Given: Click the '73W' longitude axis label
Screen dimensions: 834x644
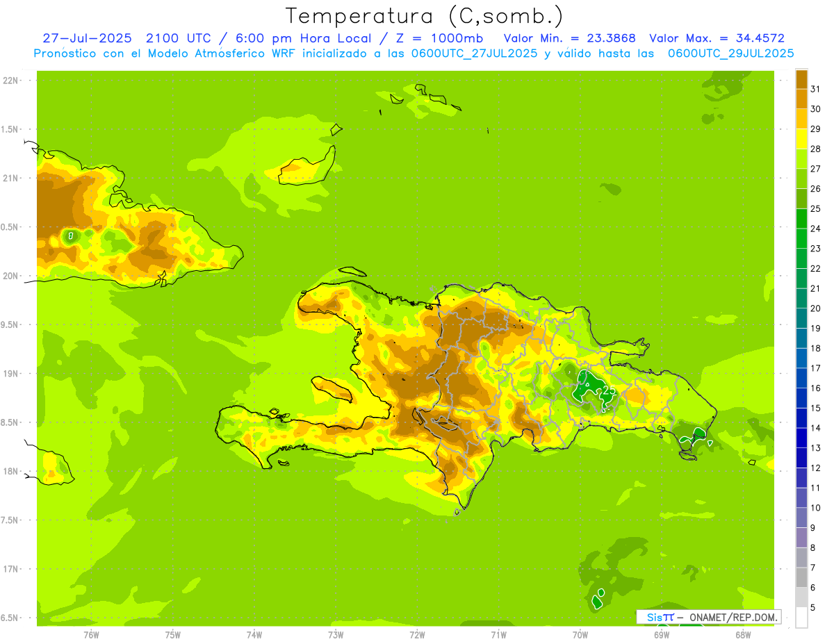Looking at the screenshot, I should click(336, 634).
